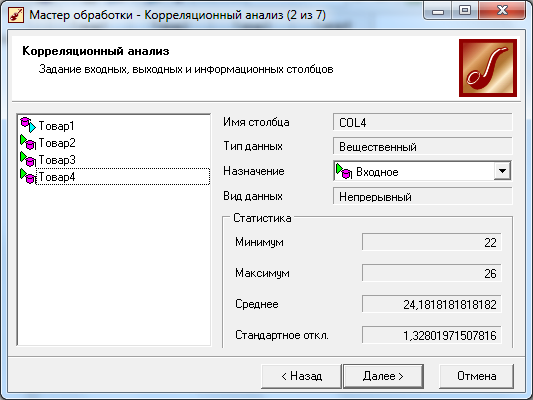
Task: Click the application icon in title bar
Action: 16,15
